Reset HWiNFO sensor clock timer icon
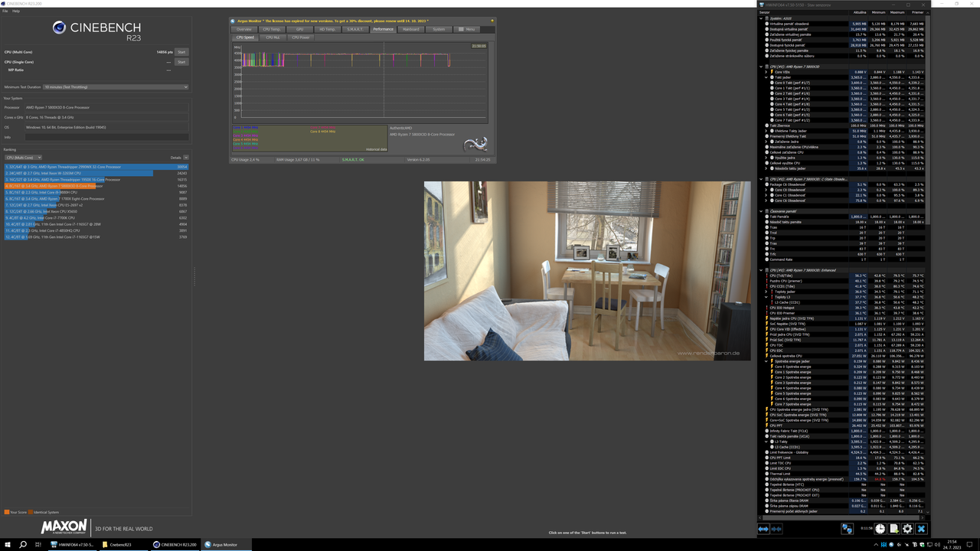This screenshot has width=980, height=551. click(x=880, y=529)
